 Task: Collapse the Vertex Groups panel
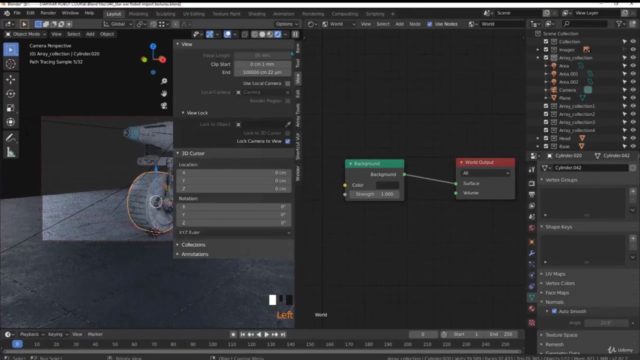(561, 180)
